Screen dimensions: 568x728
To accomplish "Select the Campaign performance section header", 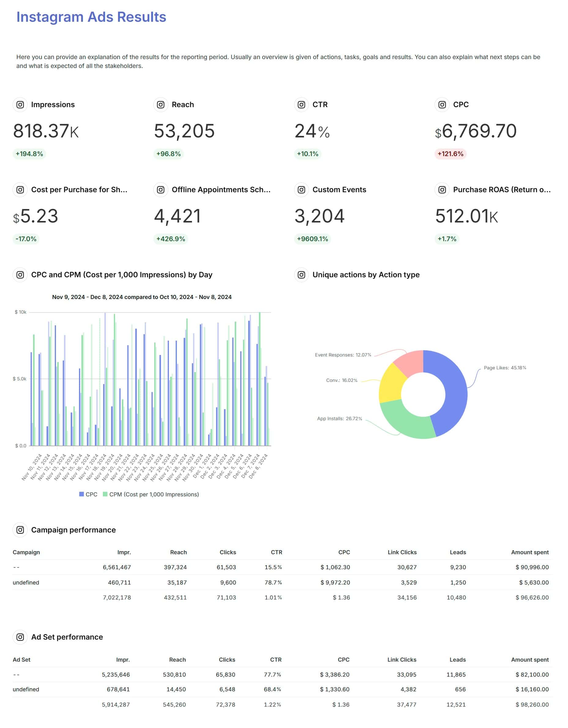I will tap(73, 530).
